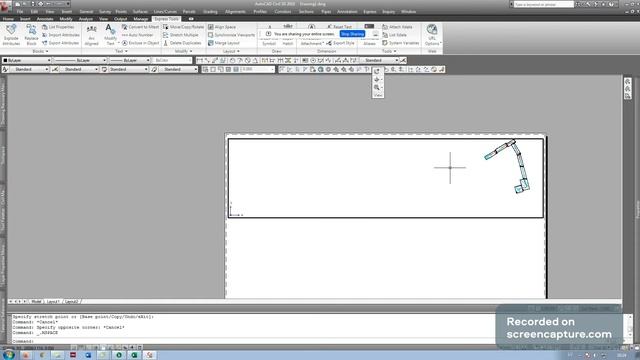Switch to the Annotate ribbon tab
The width and height of the screenshot is (640, 360).
tap(45, 19)
